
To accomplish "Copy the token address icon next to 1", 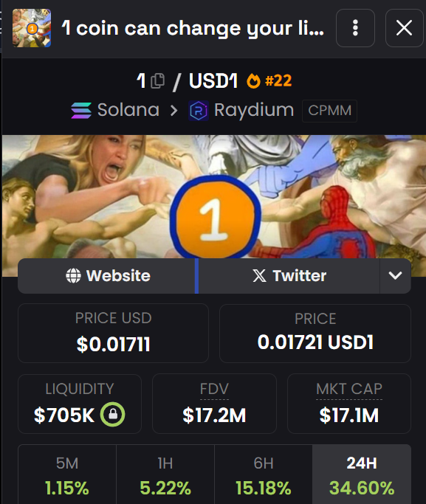I will click(157, 80).
